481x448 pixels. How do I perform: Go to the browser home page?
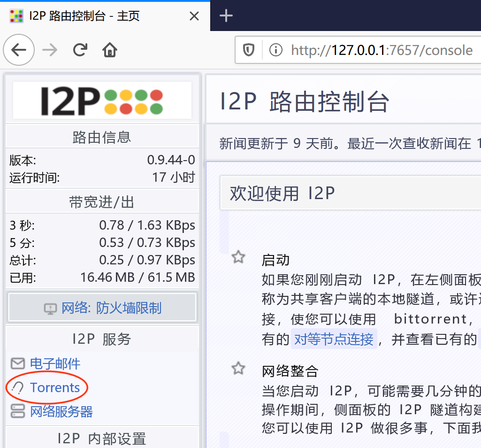[x=110, y=50]
